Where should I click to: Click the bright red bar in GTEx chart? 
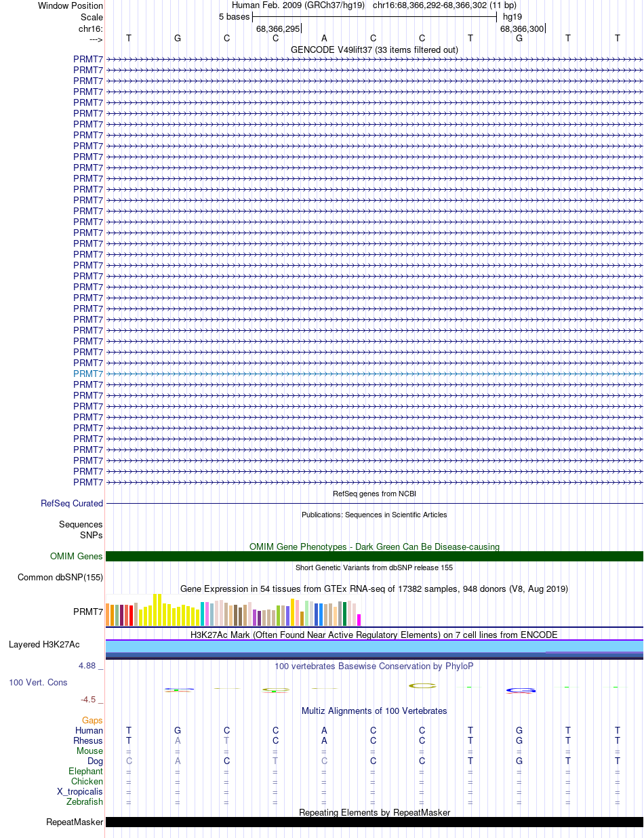tap(131, 616)
